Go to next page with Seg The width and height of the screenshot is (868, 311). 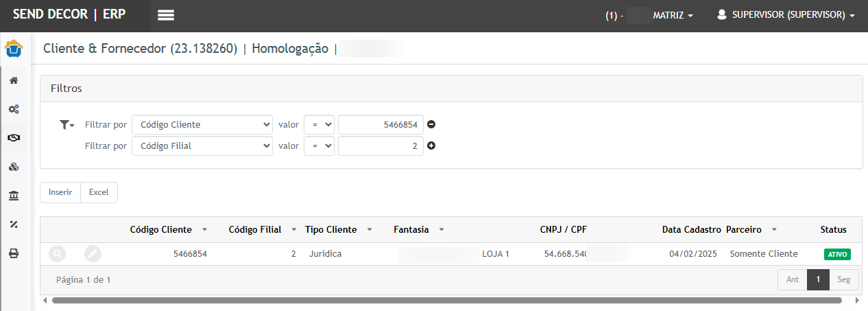coord(843,280)
